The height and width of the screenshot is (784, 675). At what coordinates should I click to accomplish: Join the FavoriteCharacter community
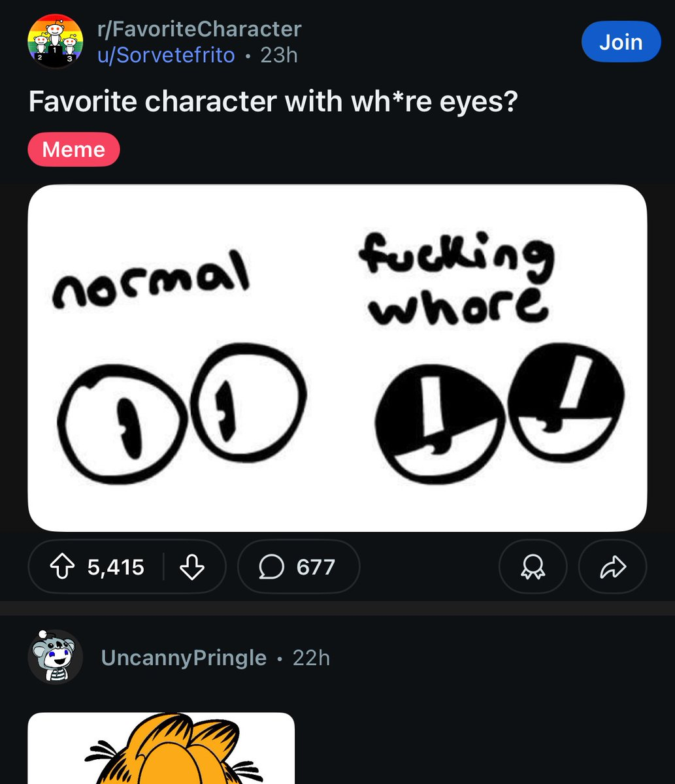click(620, 42)
